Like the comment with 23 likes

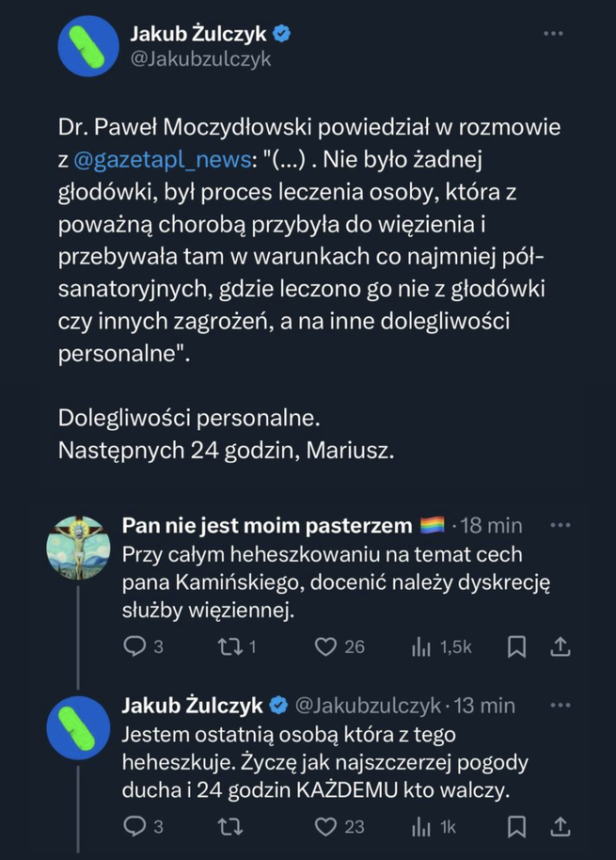pos(325,826)
